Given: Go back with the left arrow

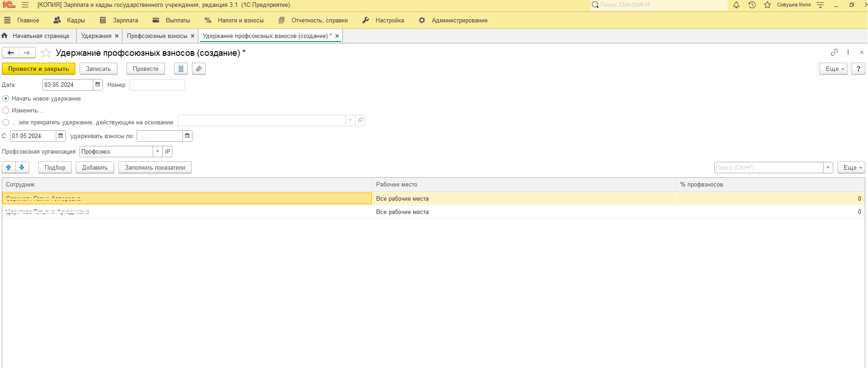Looking at the screenshot, I should 11,53.
